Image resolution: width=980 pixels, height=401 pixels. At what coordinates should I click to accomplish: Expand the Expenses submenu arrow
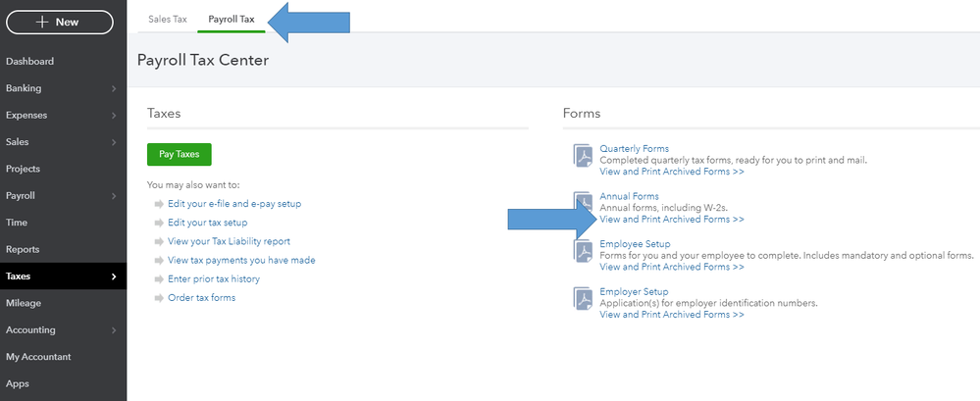click(114, 116)
